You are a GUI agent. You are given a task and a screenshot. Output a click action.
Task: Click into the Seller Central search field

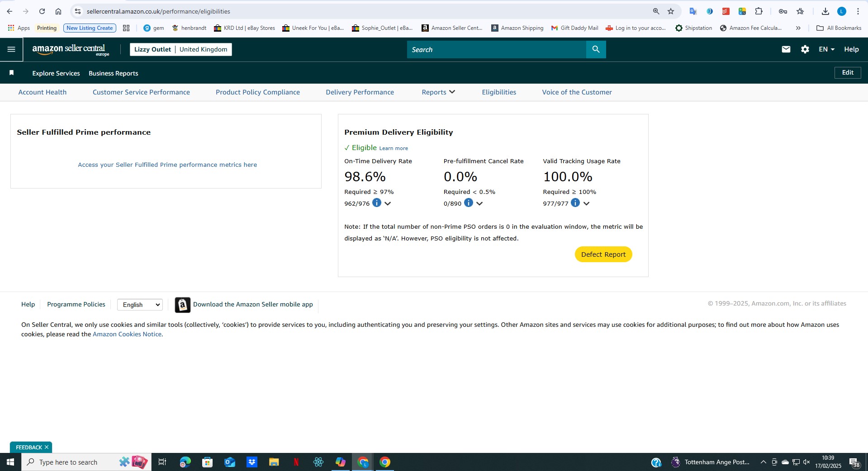tap(496, 49)
